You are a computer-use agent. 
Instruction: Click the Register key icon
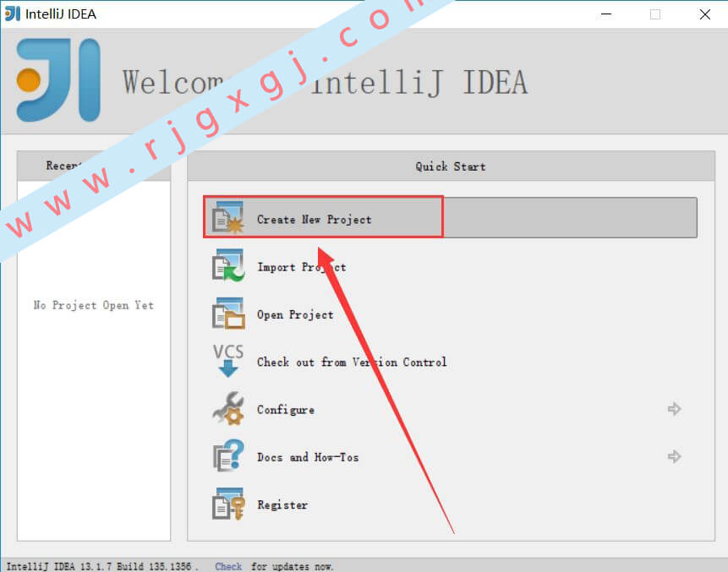[x=228, y=504]
